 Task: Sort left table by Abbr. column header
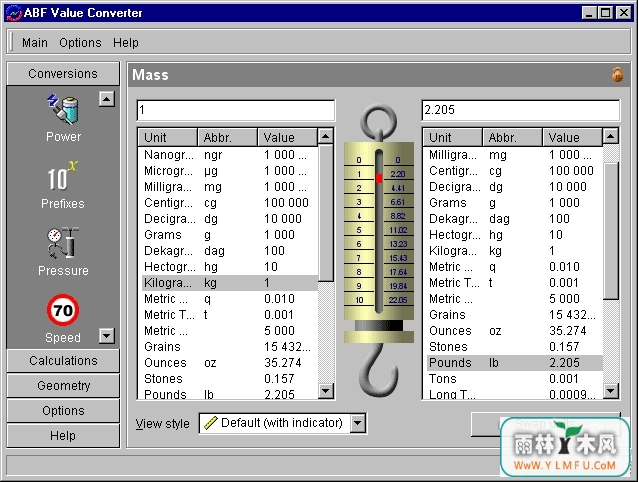(x=227, y=137)
